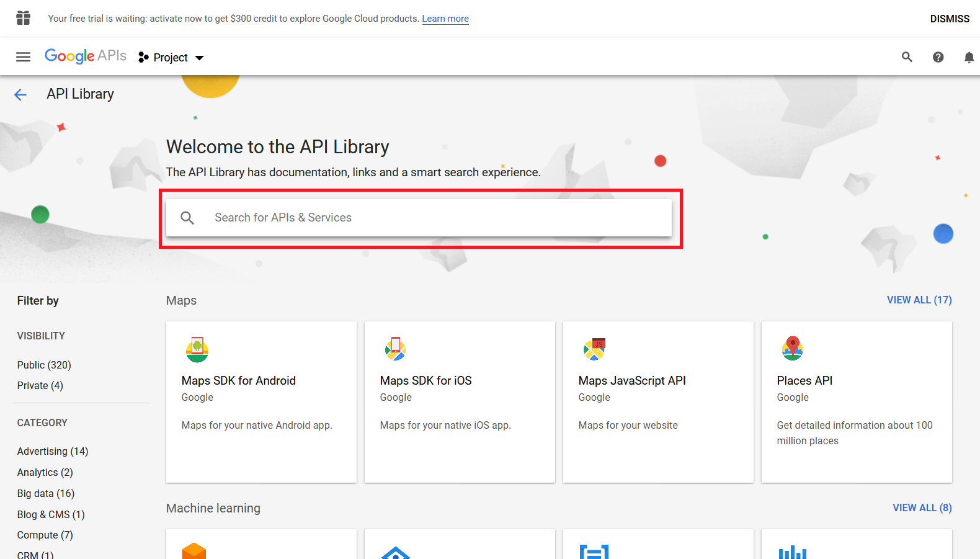
Task: Open the Maps SDK for iOS card
Action: point(459,401)
